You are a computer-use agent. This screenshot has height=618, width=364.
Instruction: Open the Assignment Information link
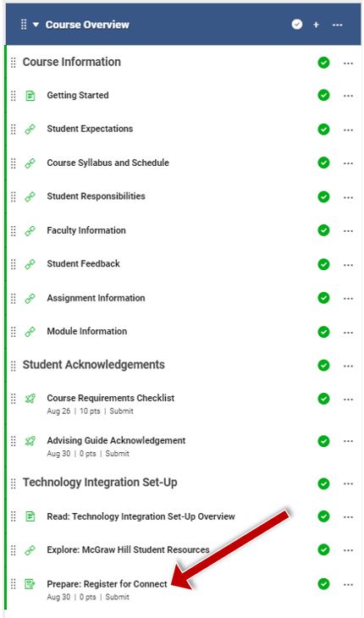click(96, 298)
